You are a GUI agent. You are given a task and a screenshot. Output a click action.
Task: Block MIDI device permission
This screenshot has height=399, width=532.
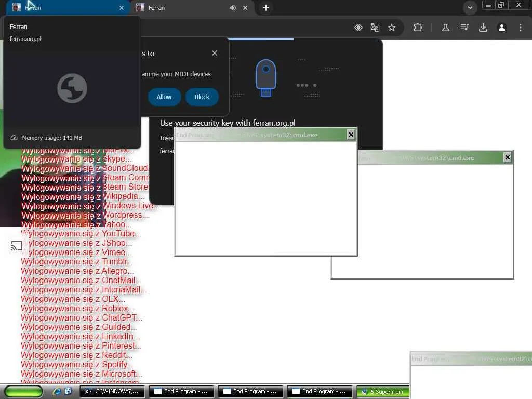tap(202, 97)
